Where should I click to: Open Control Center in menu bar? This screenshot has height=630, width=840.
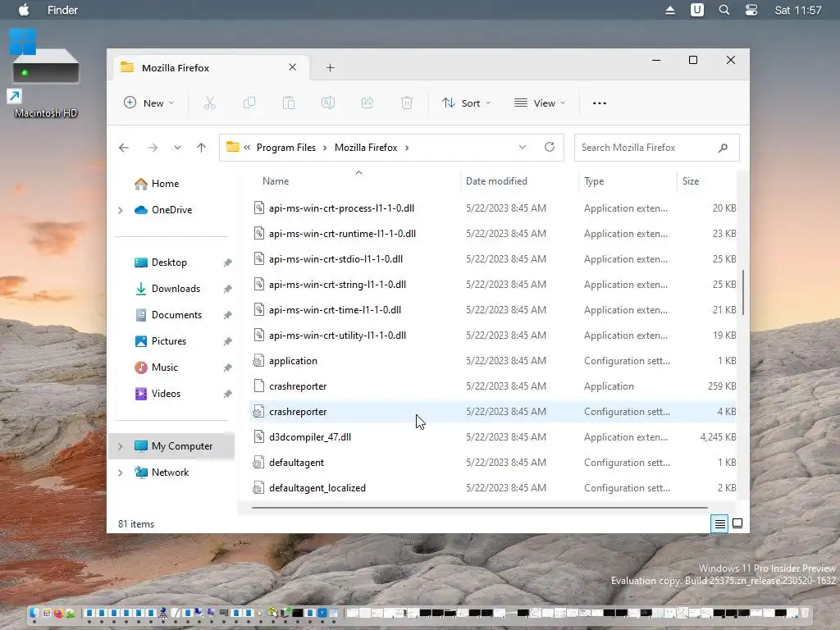751,10
